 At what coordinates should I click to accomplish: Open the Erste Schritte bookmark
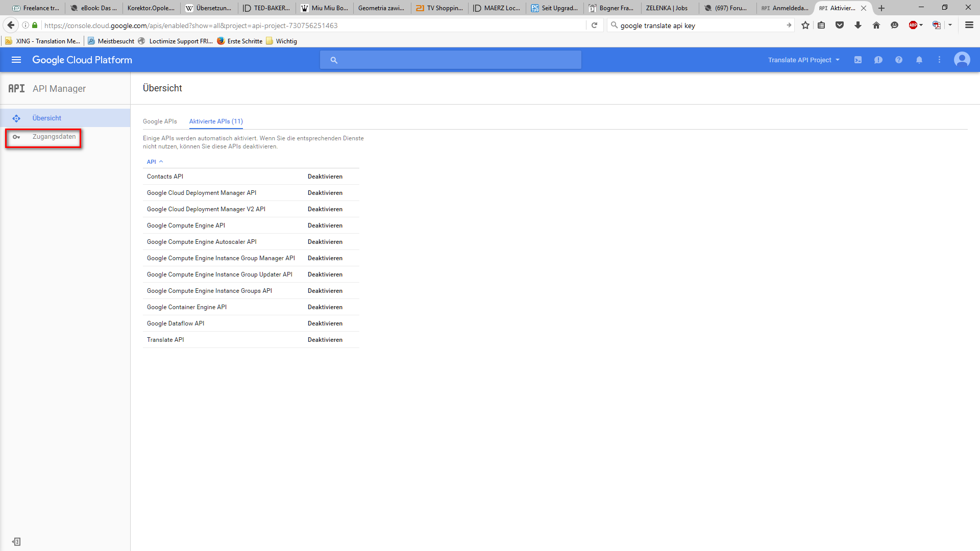click(239, 41)
